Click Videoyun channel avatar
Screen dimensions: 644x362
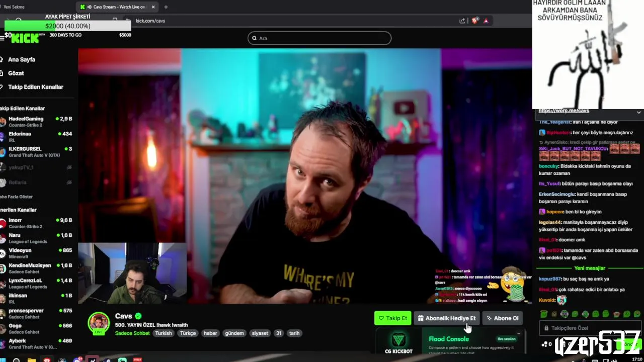(3, 253)
